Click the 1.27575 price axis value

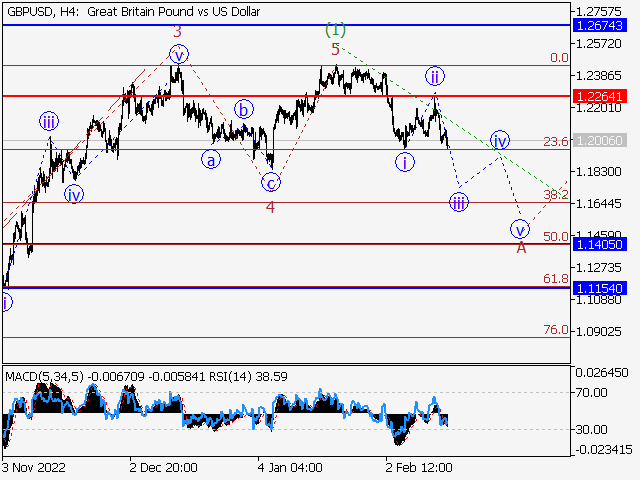click(x=598, y=11)
